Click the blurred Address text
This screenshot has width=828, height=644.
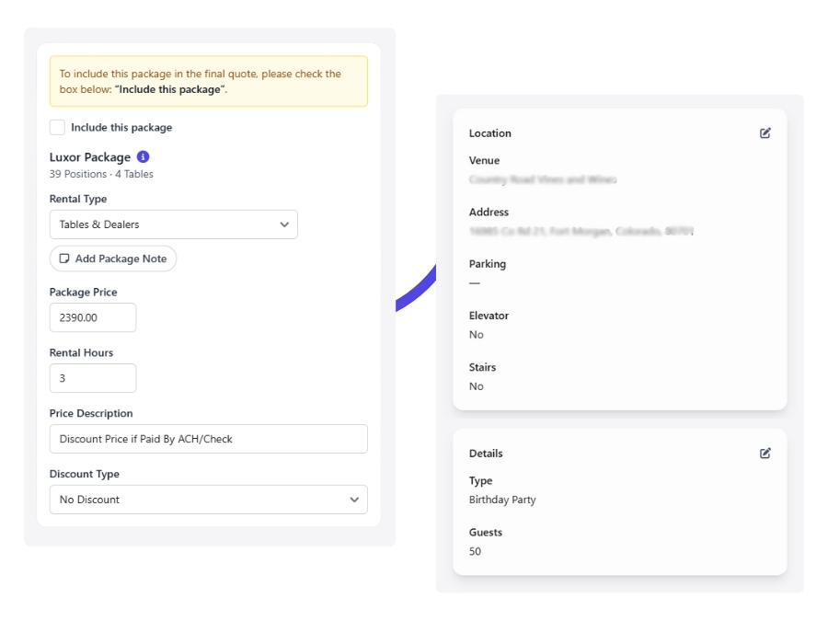[581, 231]
